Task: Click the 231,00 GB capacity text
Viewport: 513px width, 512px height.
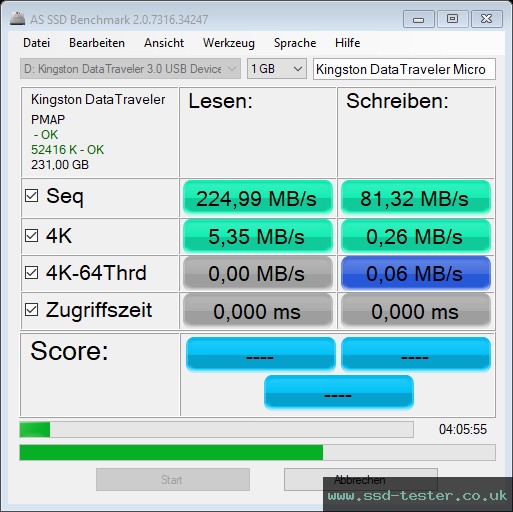Action: [x=60, y=165]
